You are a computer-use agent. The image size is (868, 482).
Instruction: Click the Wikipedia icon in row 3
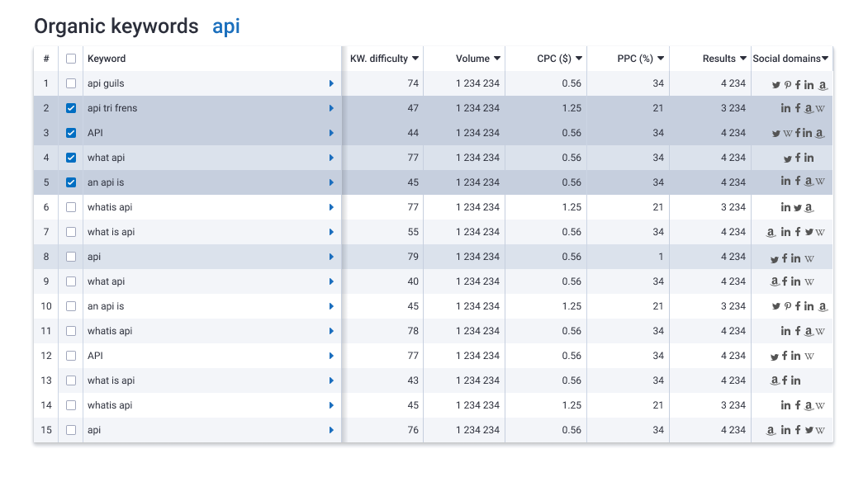(x=787, y=134)
